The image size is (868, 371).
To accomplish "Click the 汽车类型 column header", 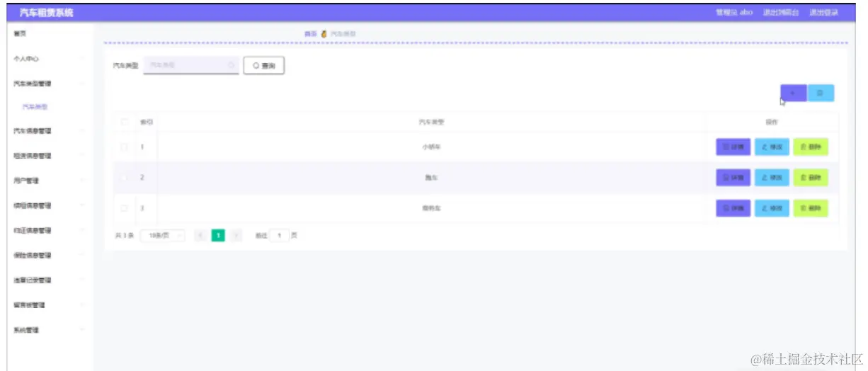I will click(x=431, y=122).
